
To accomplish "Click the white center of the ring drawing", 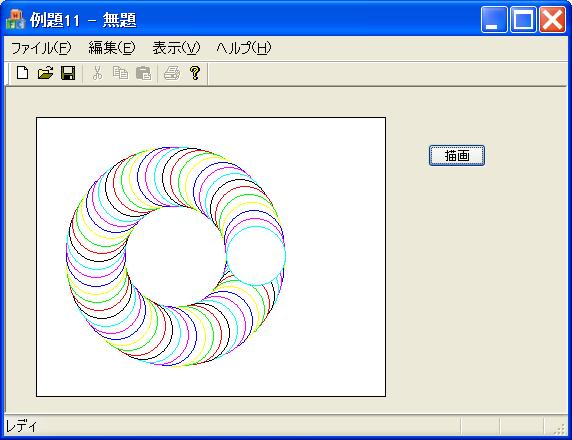I will tap(175, 256).
